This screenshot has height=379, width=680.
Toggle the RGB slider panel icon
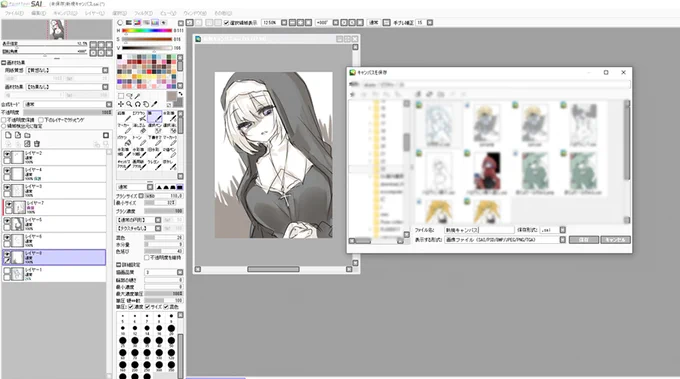(129, 23)
